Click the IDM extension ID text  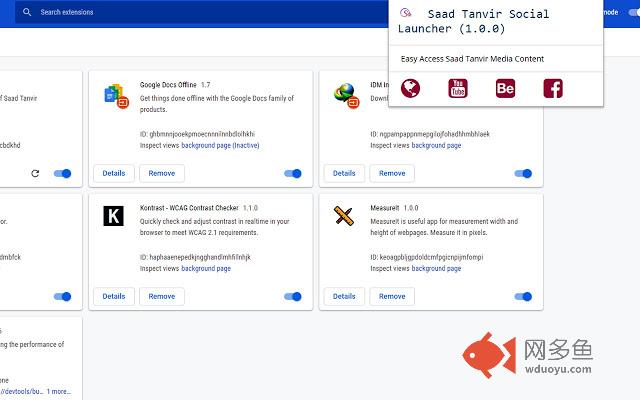430,134
